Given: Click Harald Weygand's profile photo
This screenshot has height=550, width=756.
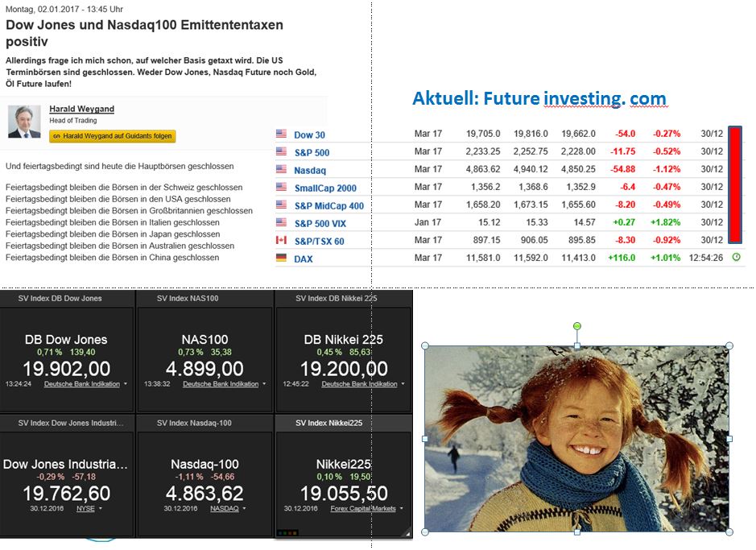Looking at the screenshot, I should coord(24,122).
